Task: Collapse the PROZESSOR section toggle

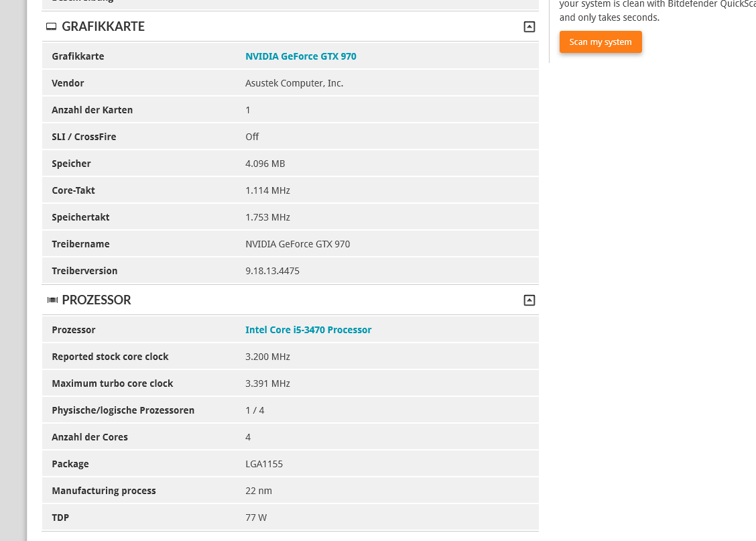Action: (529, 300)
